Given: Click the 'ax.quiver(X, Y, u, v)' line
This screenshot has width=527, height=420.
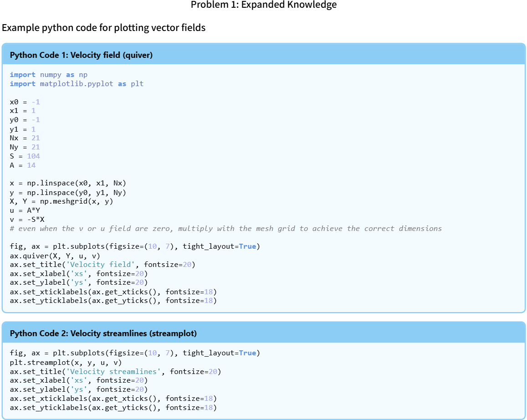Looking at the screenshot, I should point(55,256).
